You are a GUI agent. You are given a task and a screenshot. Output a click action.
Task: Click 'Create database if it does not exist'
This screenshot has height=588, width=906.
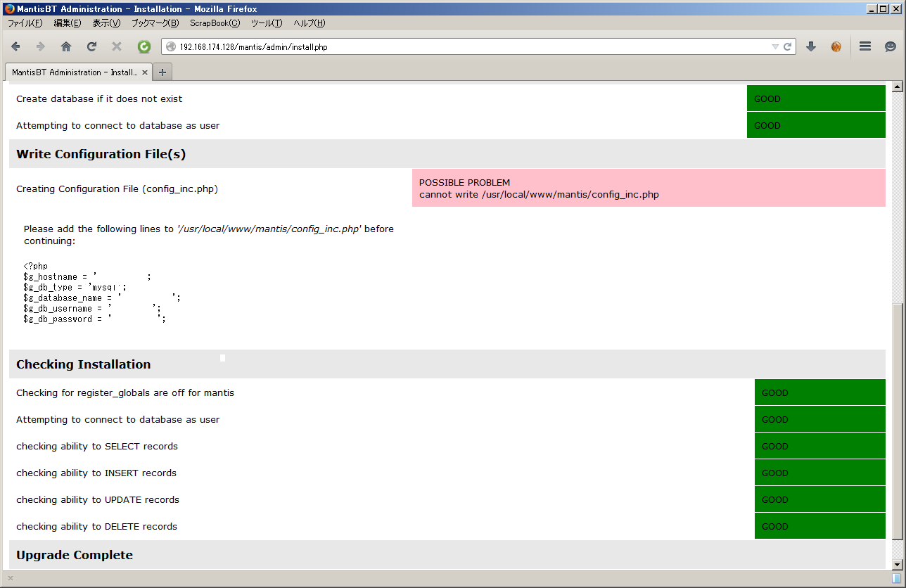coord(99,98)
